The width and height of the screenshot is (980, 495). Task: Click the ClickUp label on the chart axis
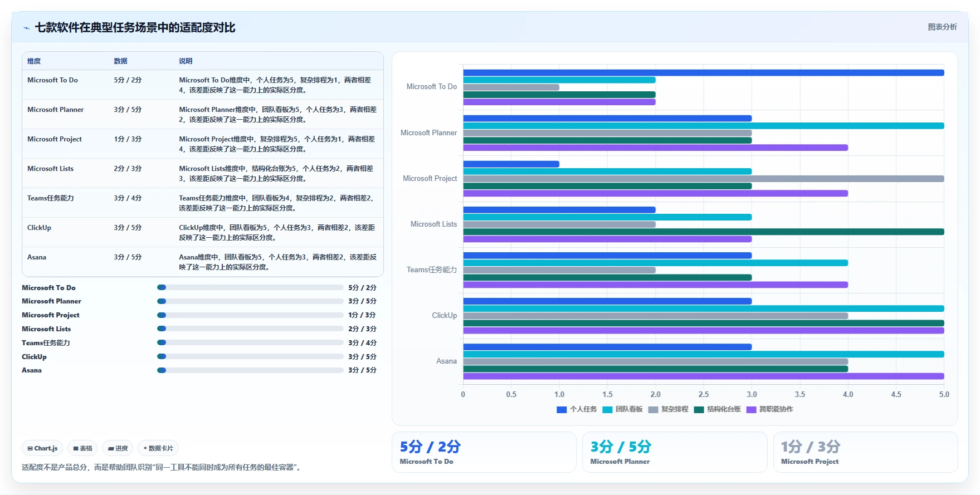coord(445,316)
